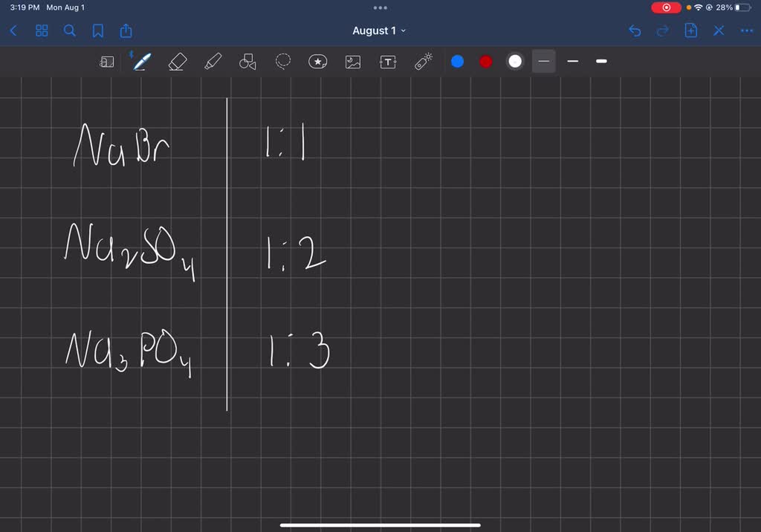Viewport: 761px width, 532px height.
Task: Undo the last stroke
Action: pos(634,30)
